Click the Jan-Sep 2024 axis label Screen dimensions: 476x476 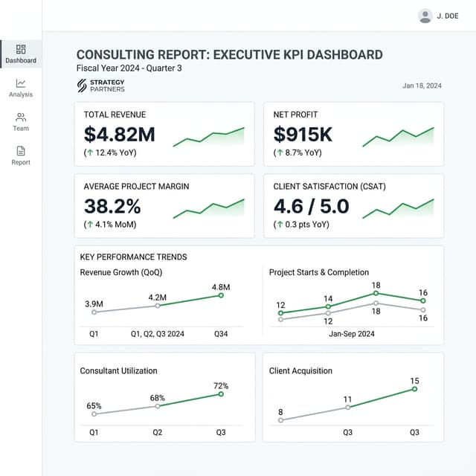pos(352,334)
